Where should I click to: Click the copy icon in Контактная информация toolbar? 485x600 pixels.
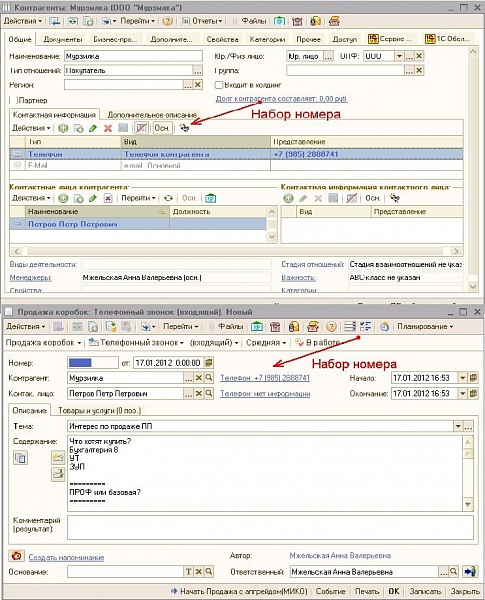click(78, 128)
